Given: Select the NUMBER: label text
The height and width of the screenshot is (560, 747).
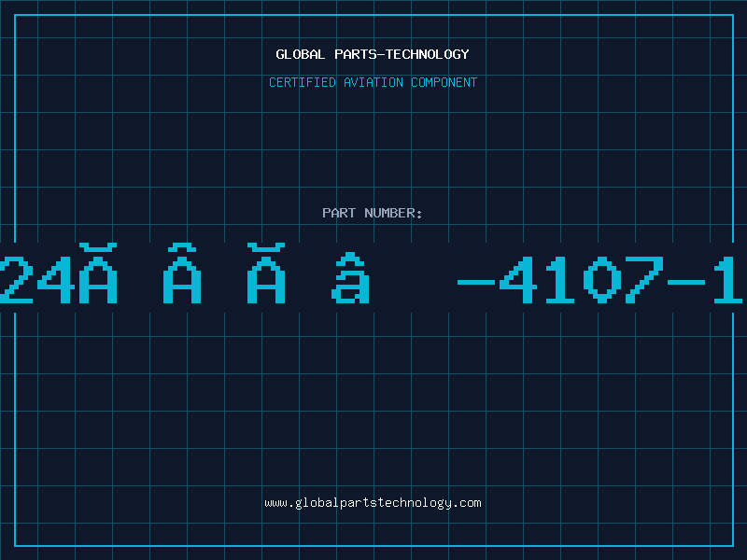Looking at the screenshot, I should tap(393, 213).
